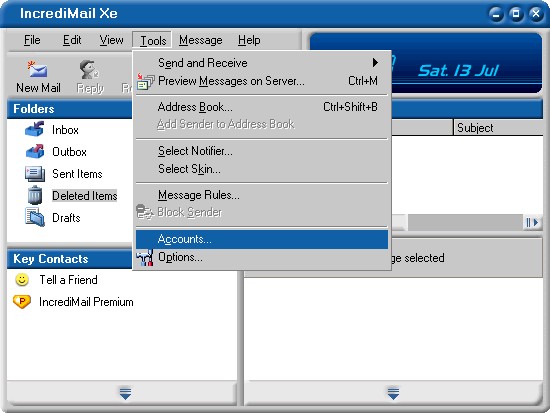550x413 pixels.
Task: Close the IncrediMail Xe window
Action: point(536,14)
